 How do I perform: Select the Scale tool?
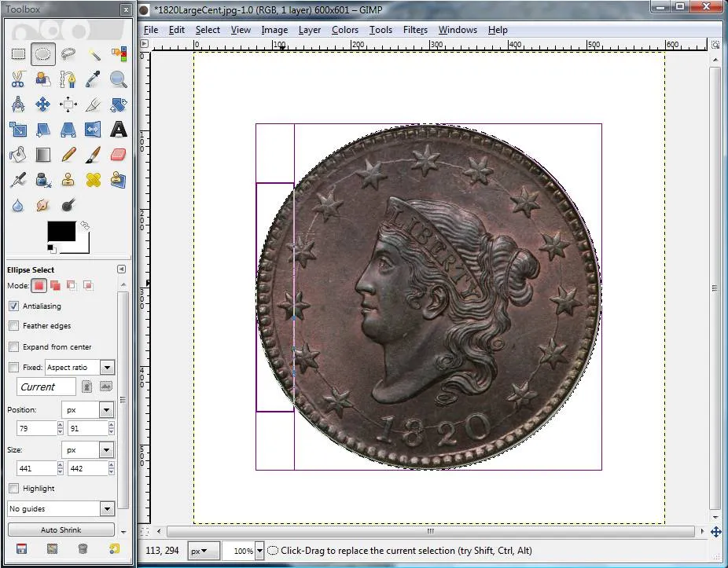pyautogui.click(x=18, y=130)
